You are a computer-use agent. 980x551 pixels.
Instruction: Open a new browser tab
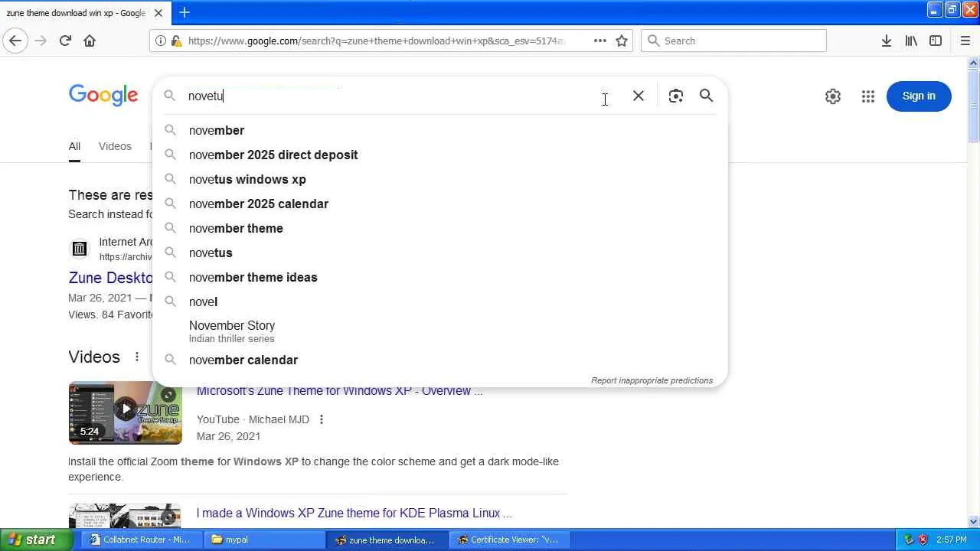(185, 12)
